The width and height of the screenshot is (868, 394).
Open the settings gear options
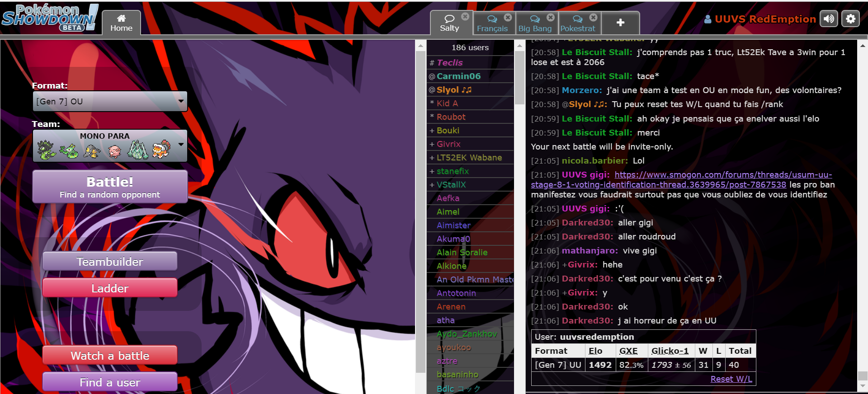click(850, 19)
